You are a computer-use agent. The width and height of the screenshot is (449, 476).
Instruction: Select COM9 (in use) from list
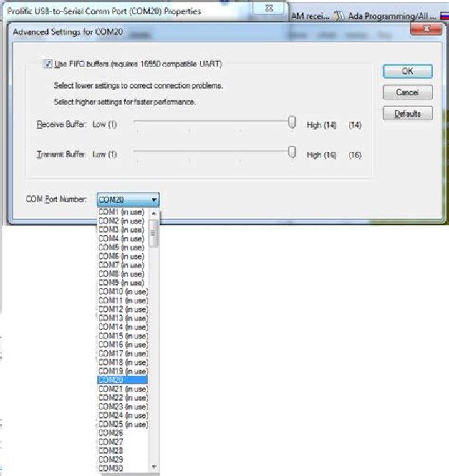tap(123, 283)
